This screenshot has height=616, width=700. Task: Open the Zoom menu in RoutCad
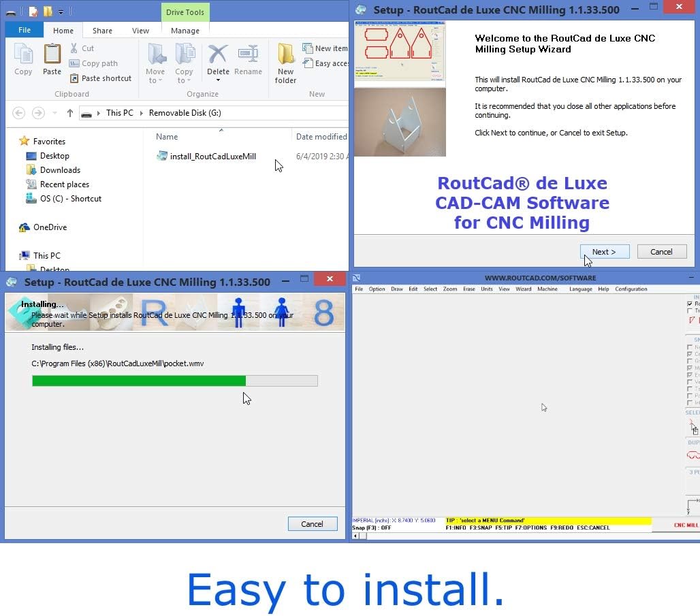pyautogui.click(x=450, y=289)
